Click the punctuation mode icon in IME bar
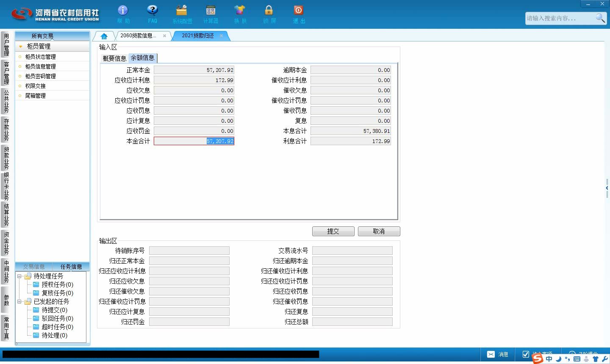610x364 pixels. coord(568,359)
